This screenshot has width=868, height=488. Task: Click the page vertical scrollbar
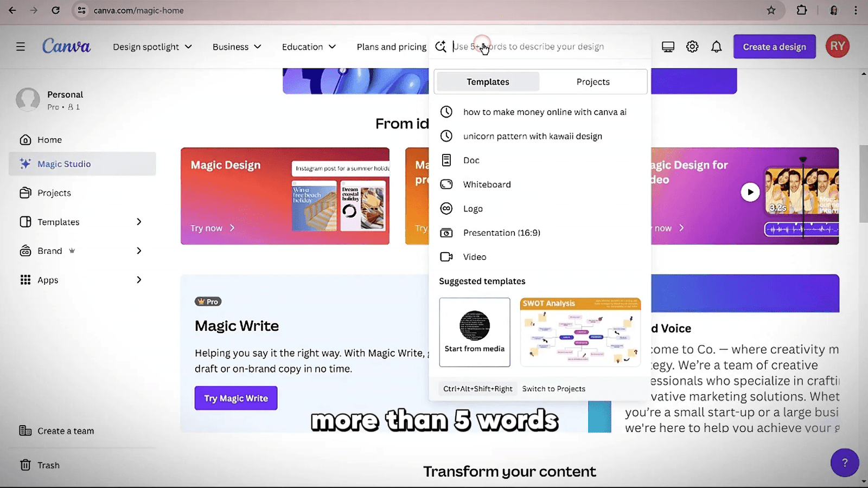(x=864, y=184)
